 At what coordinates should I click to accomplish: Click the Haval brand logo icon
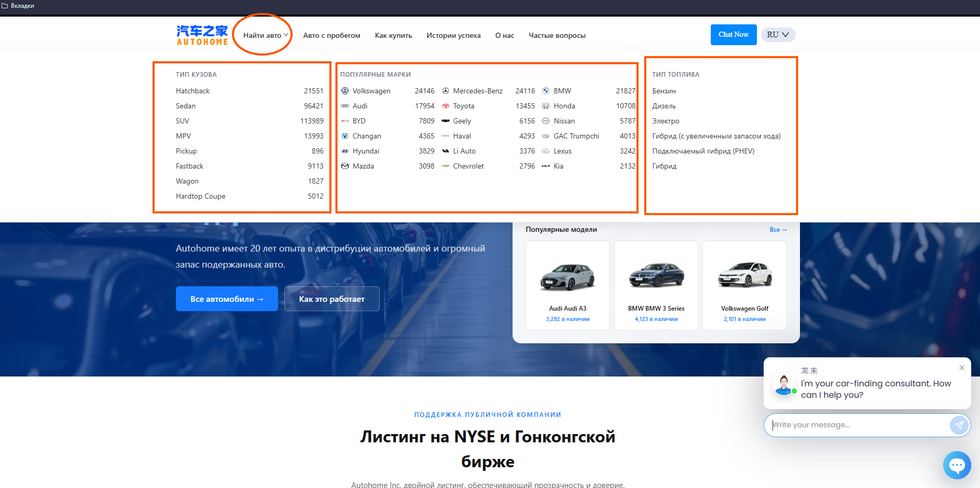pyautogui.click(x=446, y=136)
